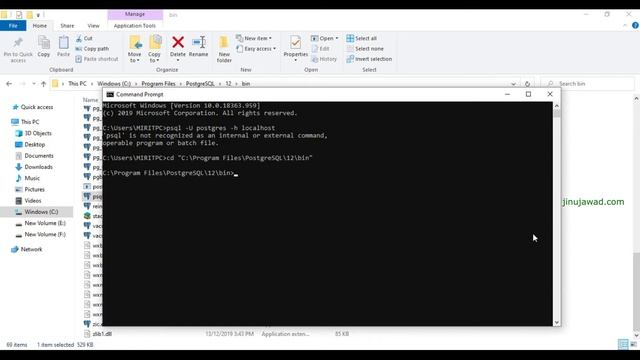Image resolution: width=640 pixels, height=360 pixels.
Task: Click the Manage contextual tab
Action: click(x=135, y=14)
